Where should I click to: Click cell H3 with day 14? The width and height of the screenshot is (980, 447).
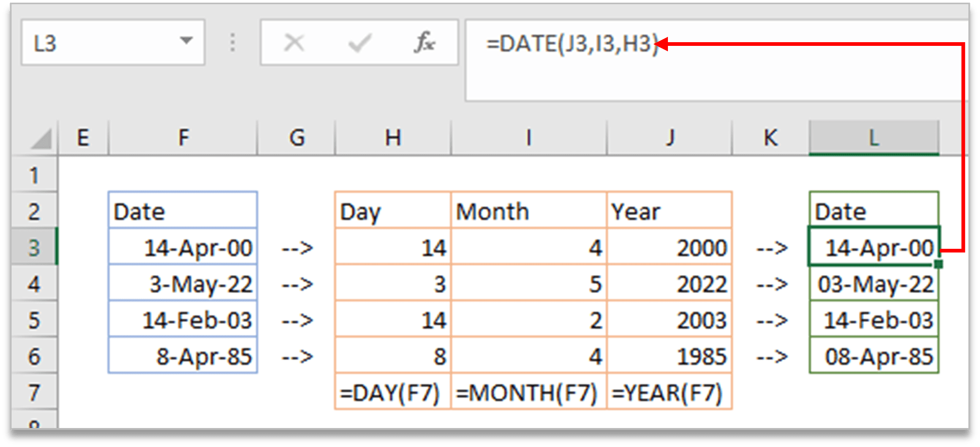393,247
